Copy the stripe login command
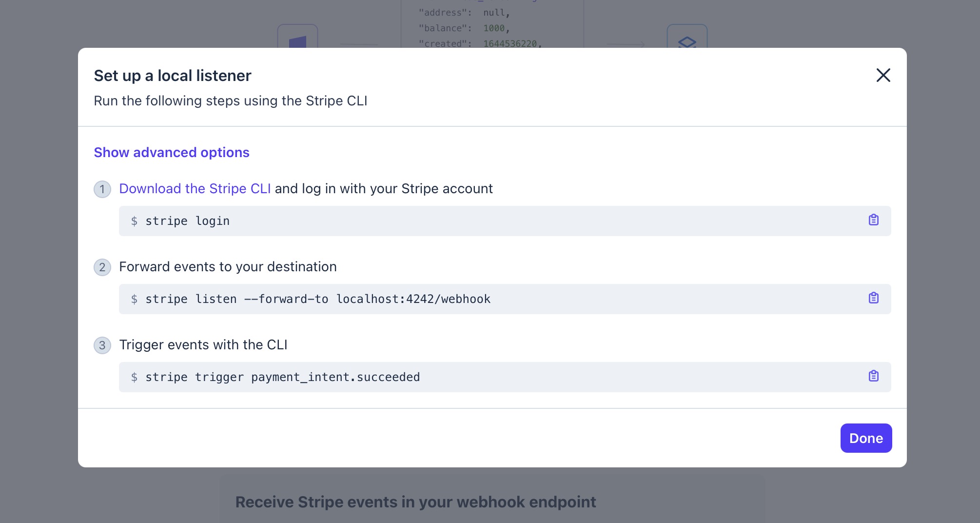Screen dimensions: 980x523 pos(873,220)
